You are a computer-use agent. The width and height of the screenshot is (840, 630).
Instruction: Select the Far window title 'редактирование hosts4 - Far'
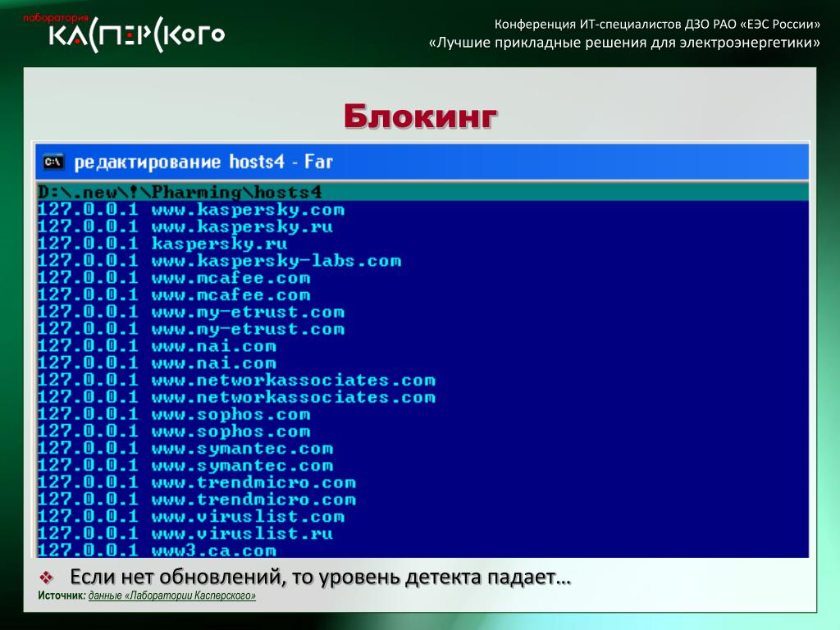(x=203, y=162)
